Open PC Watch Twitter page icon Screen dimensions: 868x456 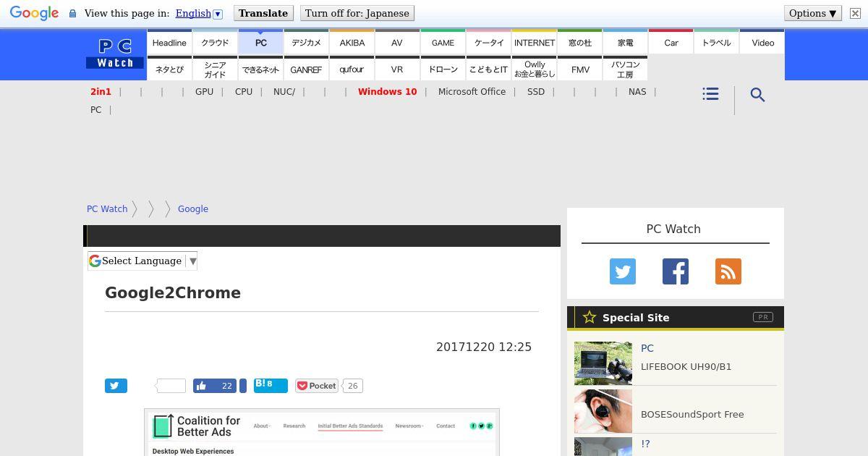click(x=623, y=271)
